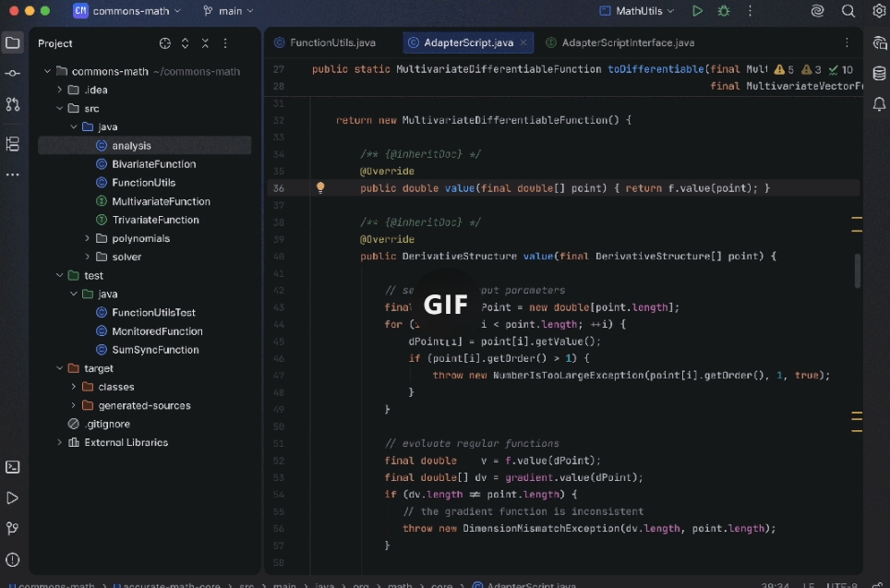Collapse the test folder

[x=60, y=275]
